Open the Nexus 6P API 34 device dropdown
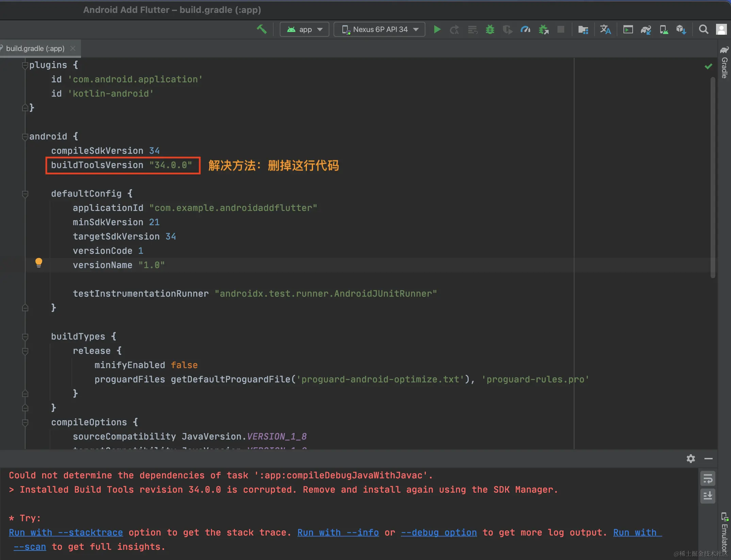Image resolution: width=731 pixels, height=560 pixels. [x=379, y=30]
